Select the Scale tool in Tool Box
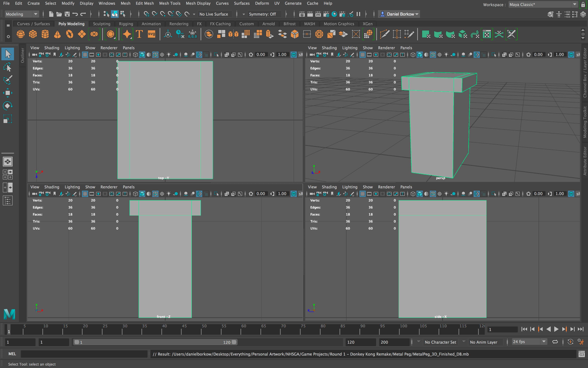This screenshot has width=588, height=368. (8, 119)
